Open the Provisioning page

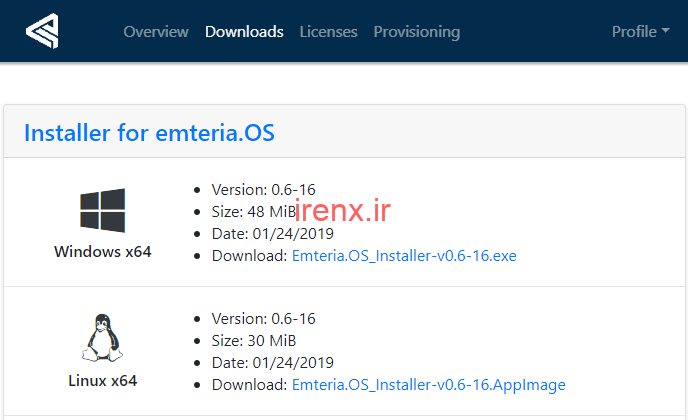click(416, 32)
